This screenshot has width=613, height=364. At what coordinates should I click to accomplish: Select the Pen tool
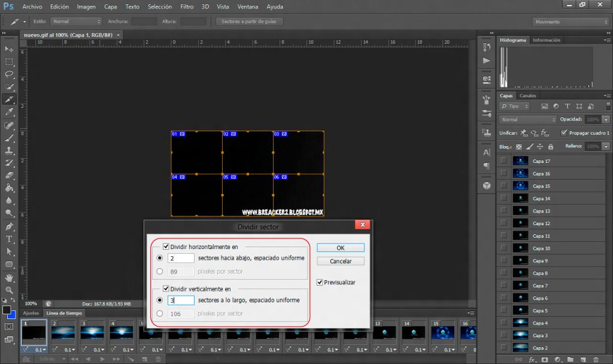(9, 226)
